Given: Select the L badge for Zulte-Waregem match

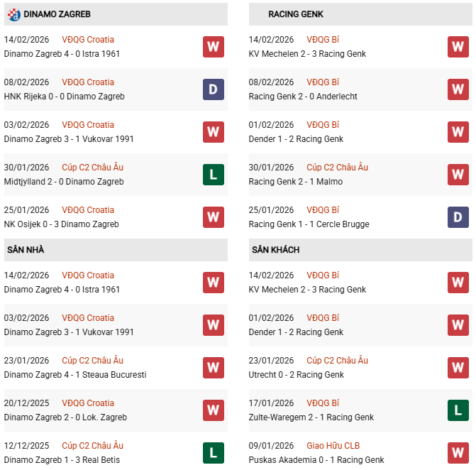Looking at the screenshot, I should (x=458, y=410).
